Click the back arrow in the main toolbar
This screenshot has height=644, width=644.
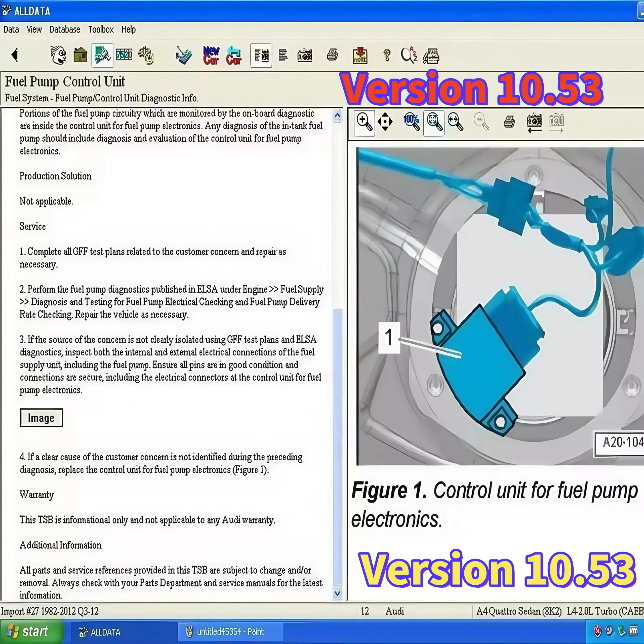[x=15, y=55]
